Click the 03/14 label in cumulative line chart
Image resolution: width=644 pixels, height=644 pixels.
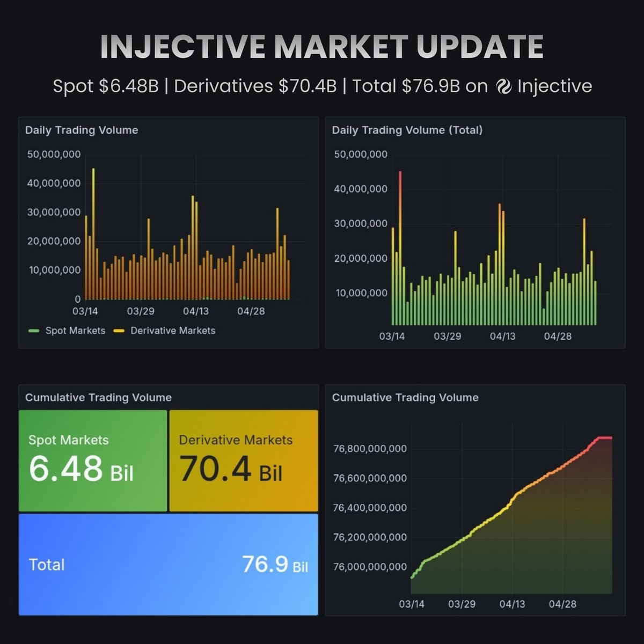(412, 604)
